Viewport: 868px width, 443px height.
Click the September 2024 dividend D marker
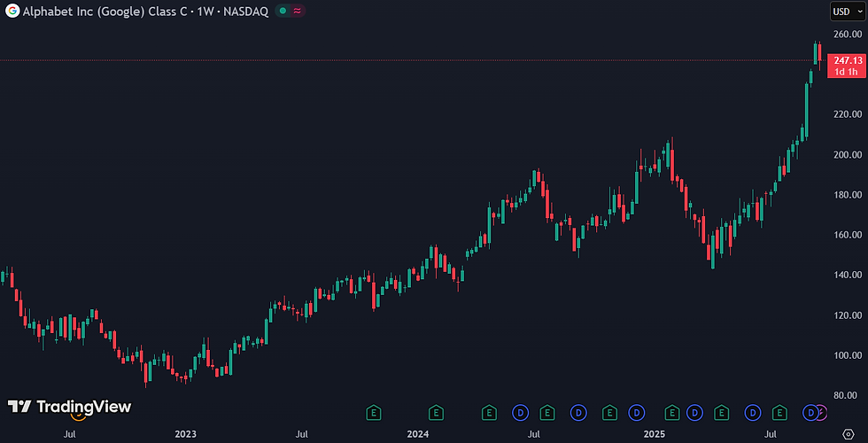coord(578,412)
